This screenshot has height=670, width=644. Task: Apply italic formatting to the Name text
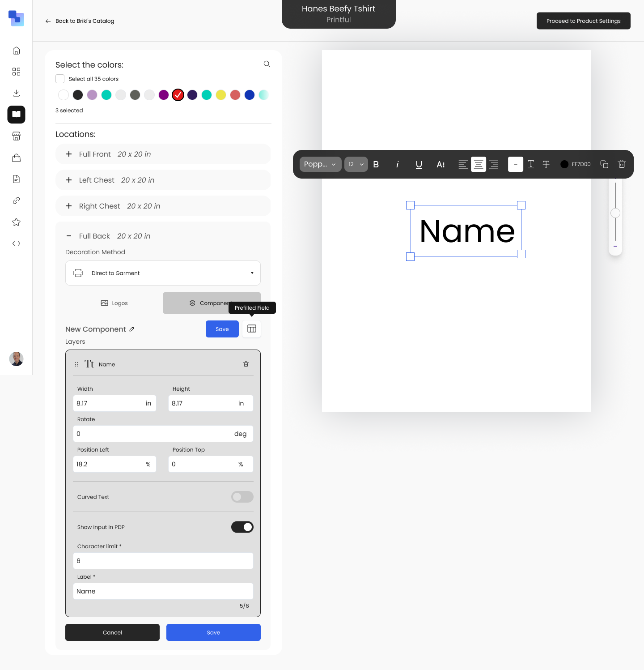(x=398, y=164)
